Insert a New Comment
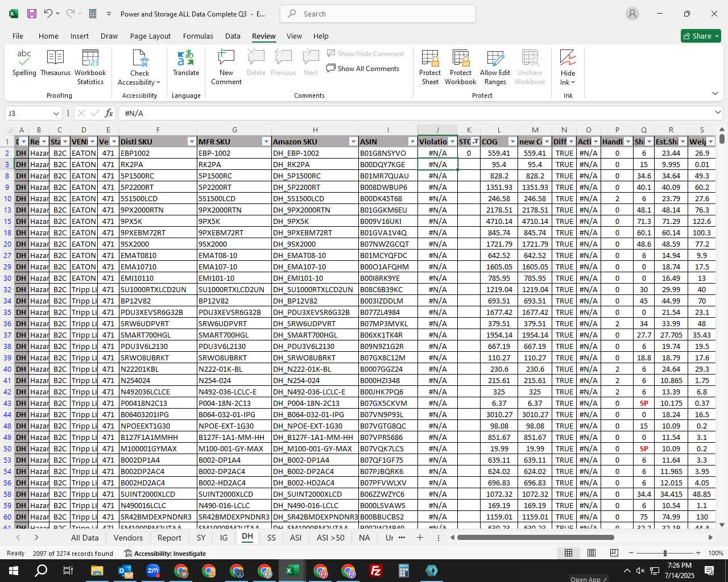The image size is (728, 582). point(226,67)
